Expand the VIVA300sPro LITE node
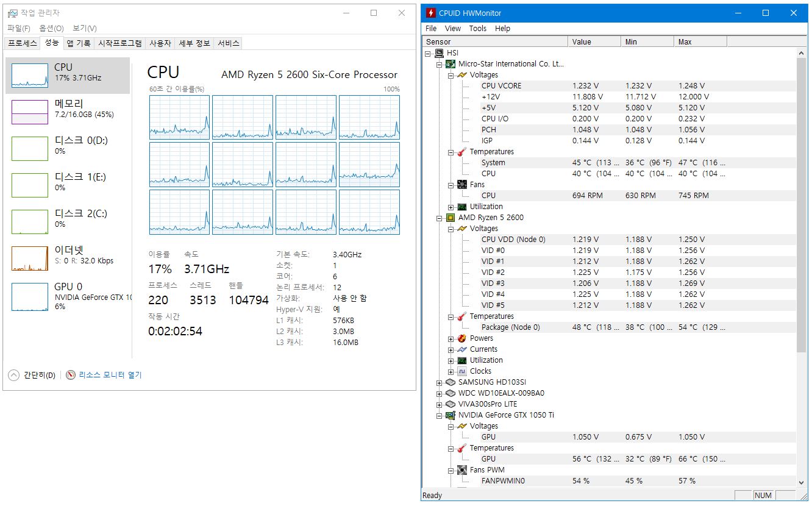 pos(440,404)
